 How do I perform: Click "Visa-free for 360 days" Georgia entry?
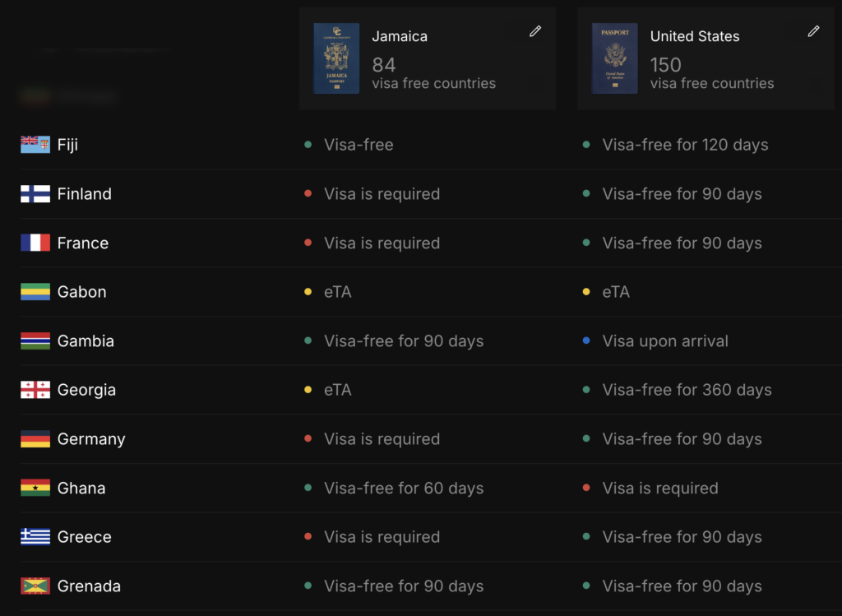click(x=687, y=390)
